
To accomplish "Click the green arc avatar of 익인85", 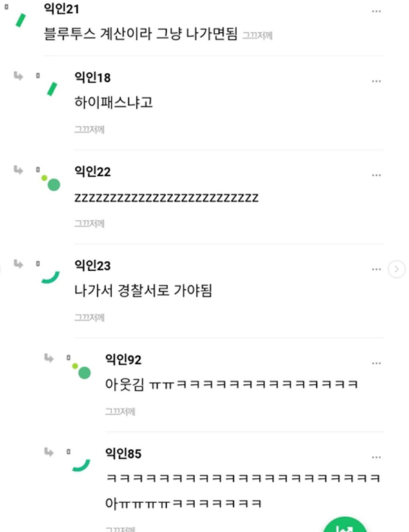I will click(81, 465).
